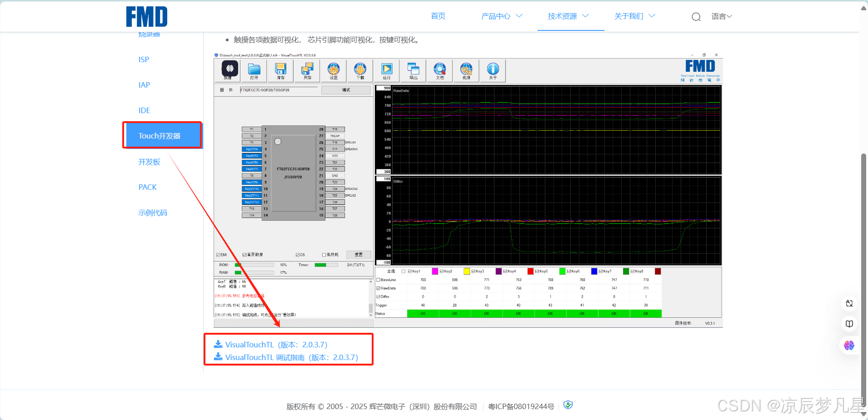This screenshot has width=868, height=420.
Task: Click Key7(T4) pin label on chip diagram
Action: click(x=252, y=149)
